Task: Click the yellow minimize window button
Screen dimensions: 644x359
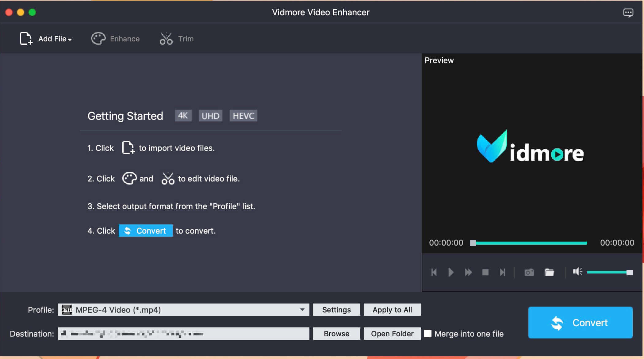Action: pos(21,12)
